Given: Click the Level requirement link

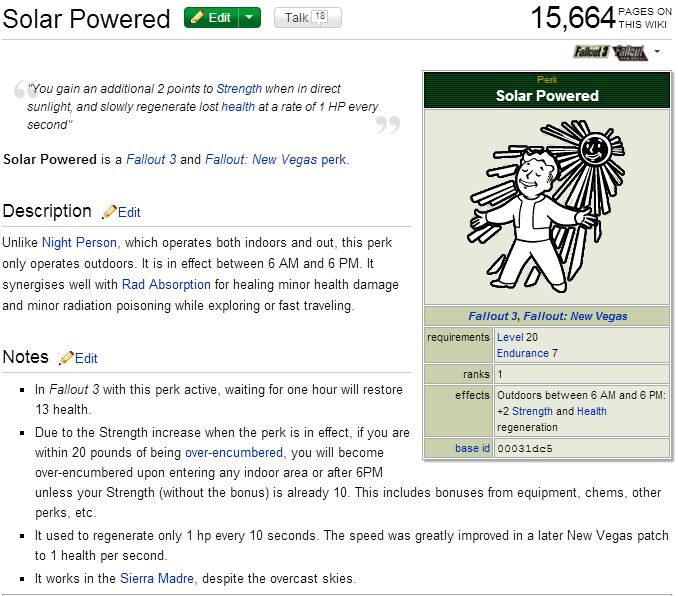Looking at the screenshot, I should coord(510,337).
